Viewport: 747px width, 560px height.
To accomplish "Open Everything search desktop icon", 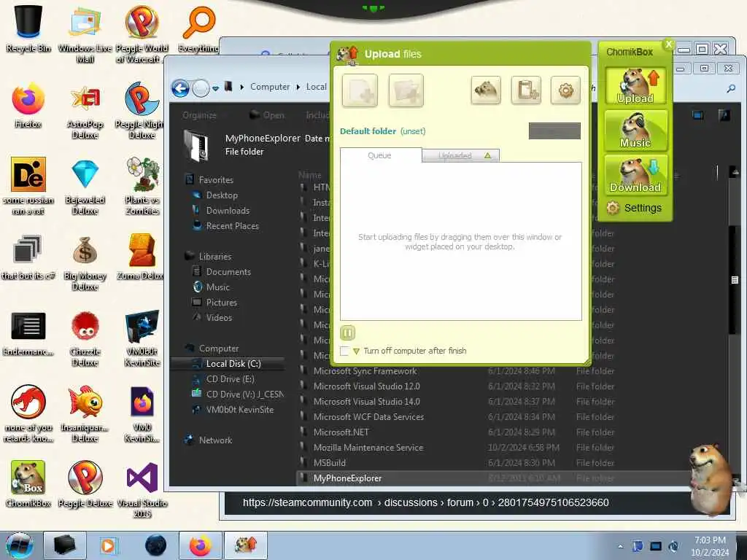I will click(x=198, y=28).
